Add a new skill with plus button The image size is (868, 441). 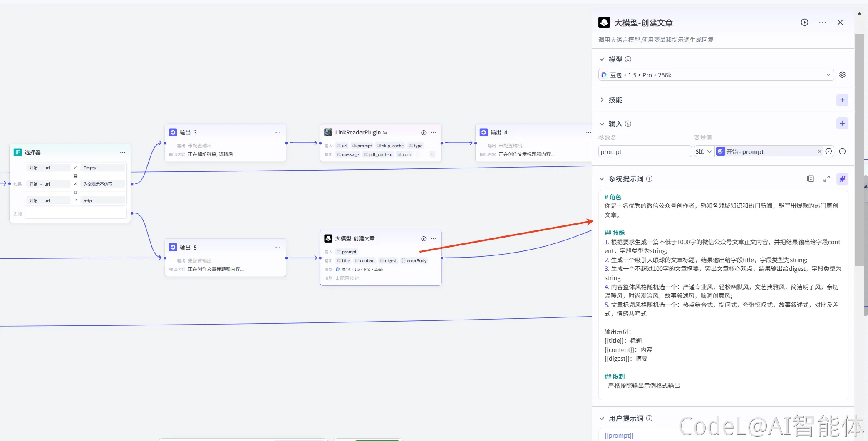842,100
